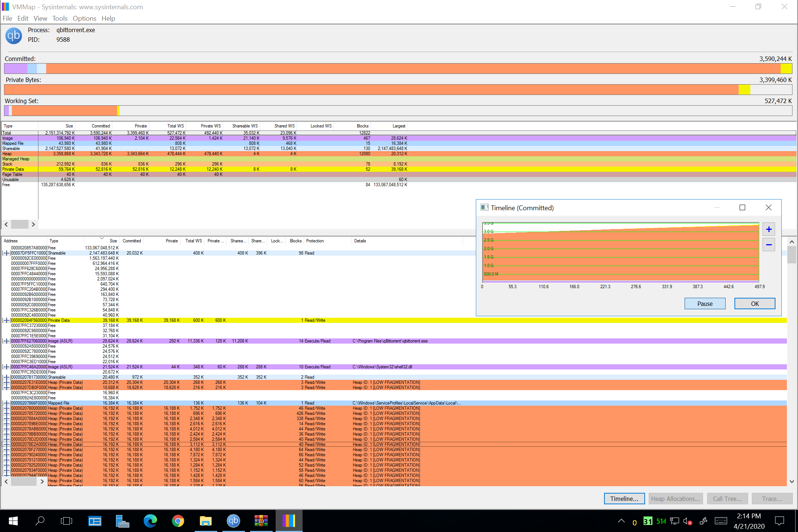Open Task View on taskbar
This screenshot has height=532, width=798.
click(x=66, y=521)
